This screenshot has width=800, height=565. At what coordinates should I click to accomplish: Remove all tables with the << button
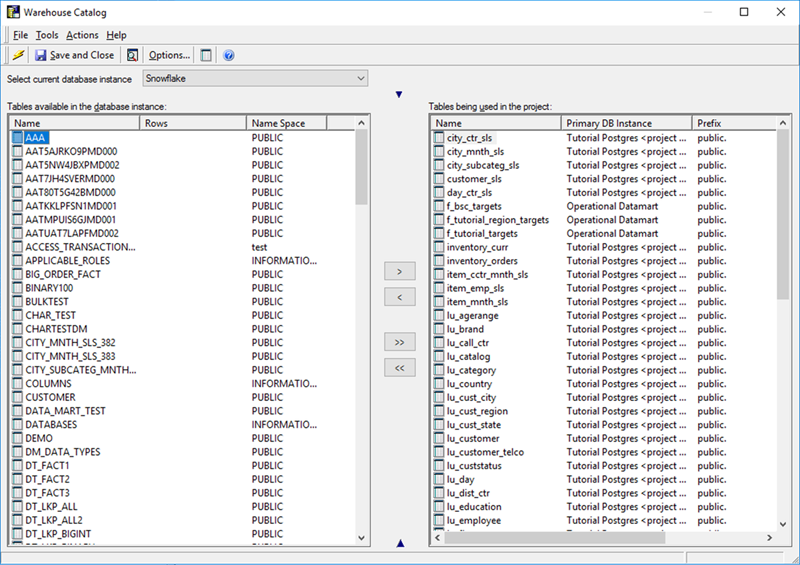[x=399, y=368]
